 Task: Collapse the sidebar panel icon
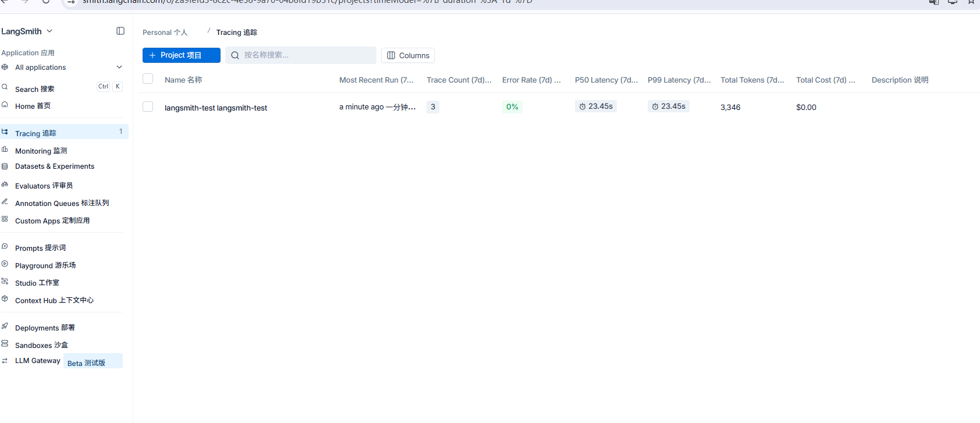pyautogui.click(x=120, y=31)
